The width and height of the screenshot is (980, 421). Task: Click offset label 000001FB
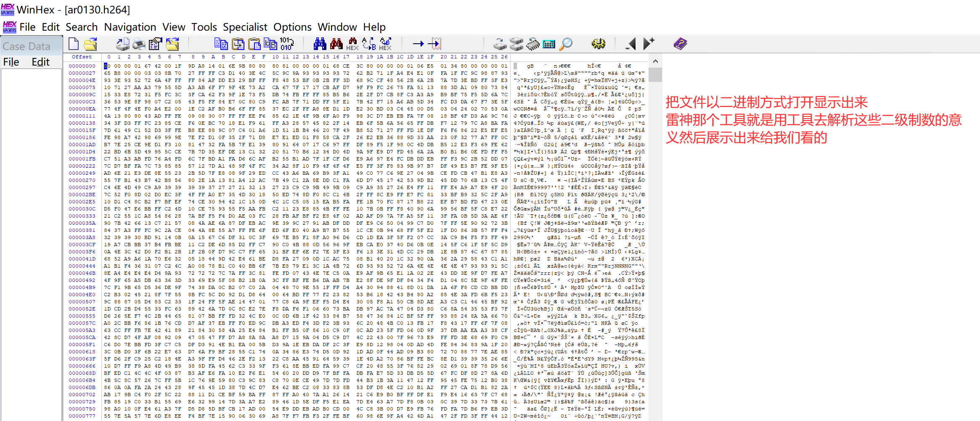[x=82, y=159]
